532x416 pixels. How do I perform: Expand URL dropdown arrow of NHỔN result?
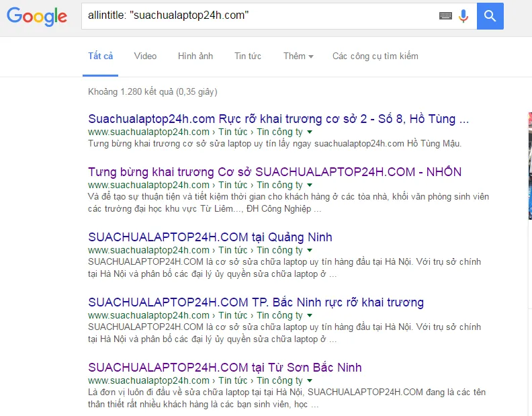310,185
